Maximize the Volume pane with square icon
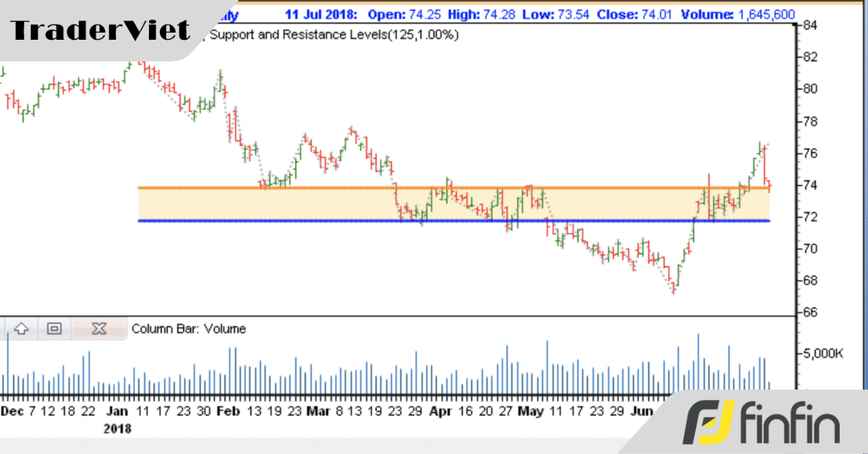 [x=54, y=329]
